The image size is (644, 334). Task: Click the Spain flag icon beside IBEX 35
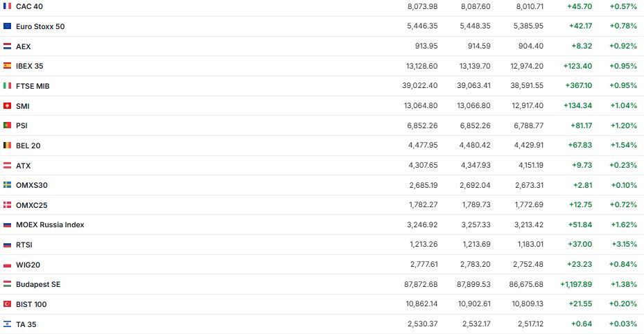pyautogui.click(x=7, y=66)
